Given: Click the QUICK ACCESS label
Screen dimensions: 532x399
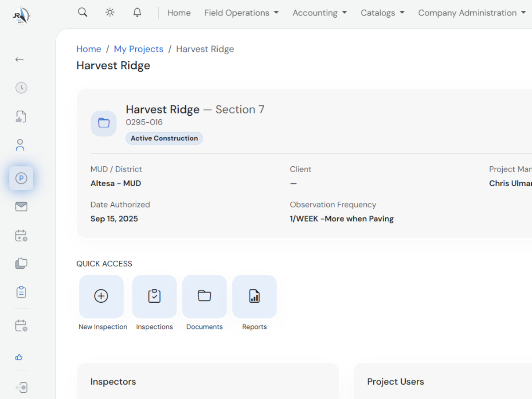Looking at the screenshot, I should coord(104,264).
